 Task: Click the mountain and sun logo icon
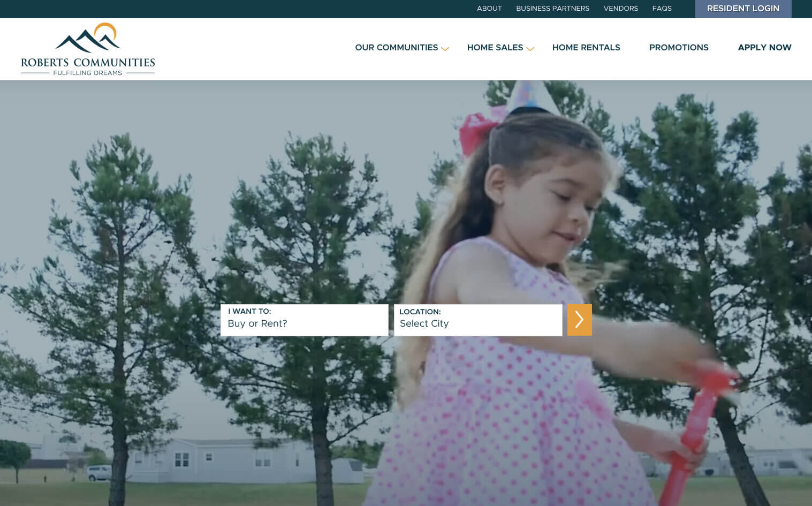[88, 37]
